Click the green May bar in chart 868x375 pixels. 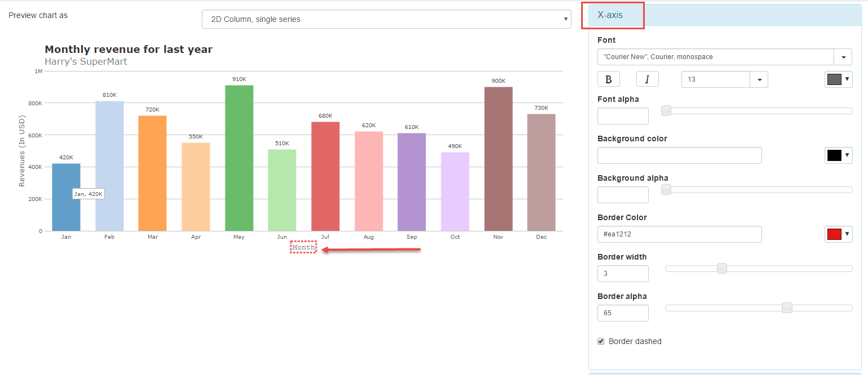pos(239,158)
